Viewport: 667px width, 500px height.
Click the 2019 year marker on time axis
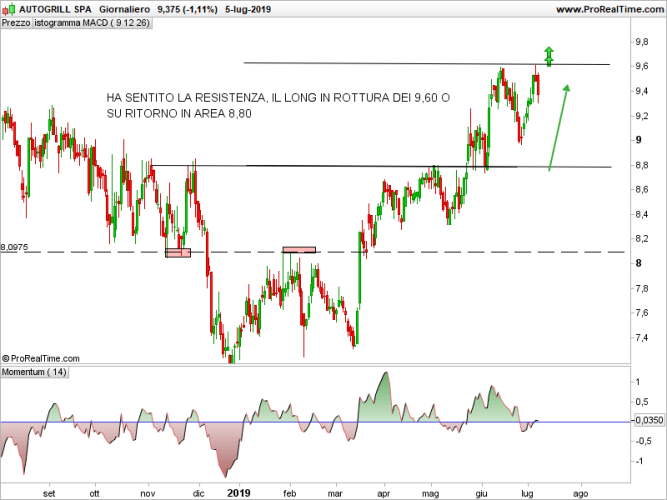tap(239, 492)
